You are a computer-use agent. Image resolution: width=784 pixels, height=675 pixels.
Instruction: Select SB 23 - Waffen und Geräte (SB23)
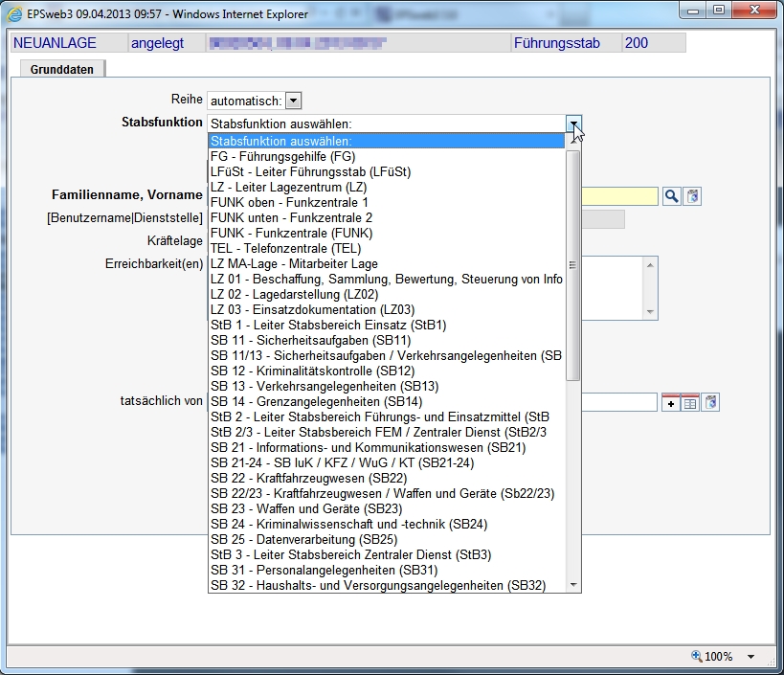pos(386,509)
